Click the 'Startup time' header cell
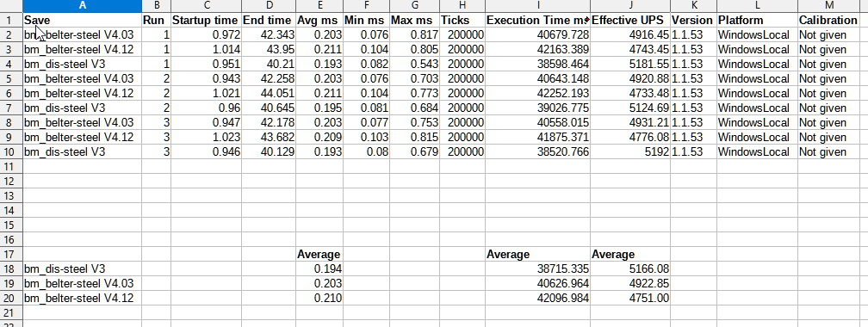The height and width of the screenshot is (327, 868). click(x=207, y=20)
